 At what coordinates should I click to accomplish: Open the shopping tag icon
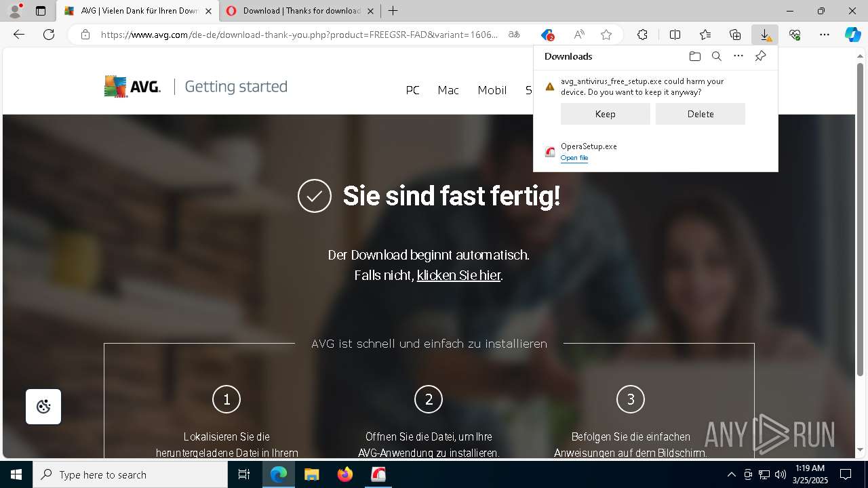tap(548, 35)
